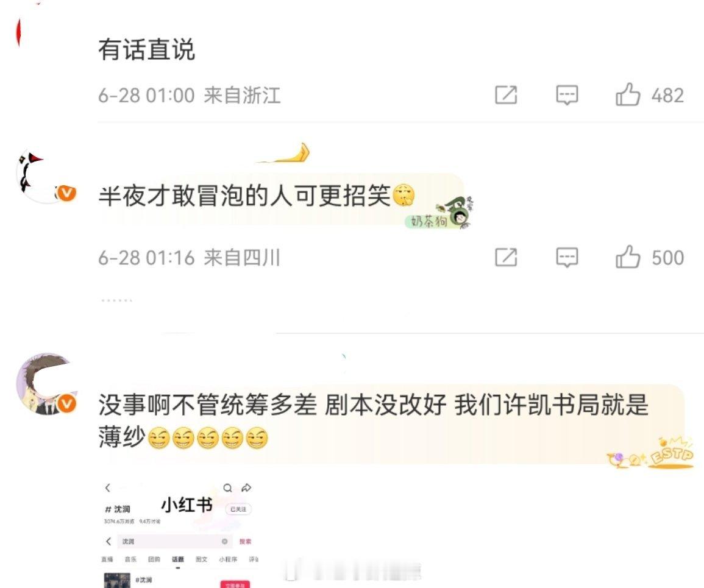
Task: Open profile of the 半夜才敢冒泡 commenter
Action: pos(44,176)
